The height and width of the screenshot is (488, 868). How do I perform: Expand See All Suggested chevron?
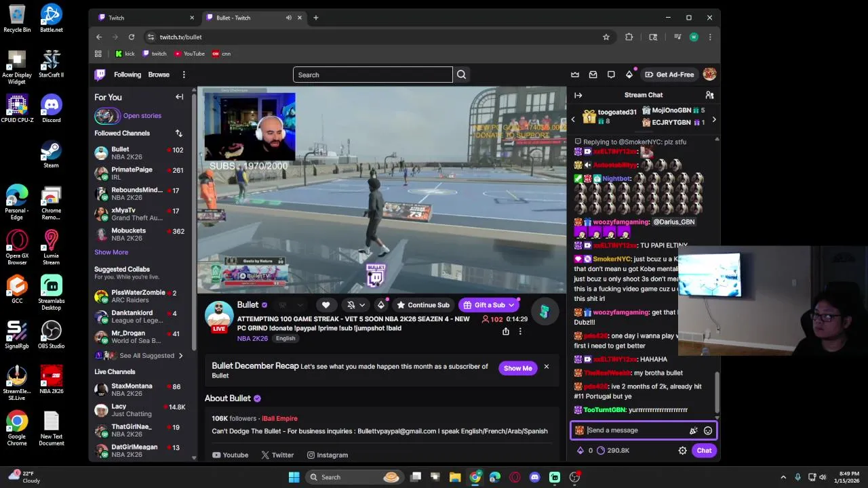[x=180, y=356]
